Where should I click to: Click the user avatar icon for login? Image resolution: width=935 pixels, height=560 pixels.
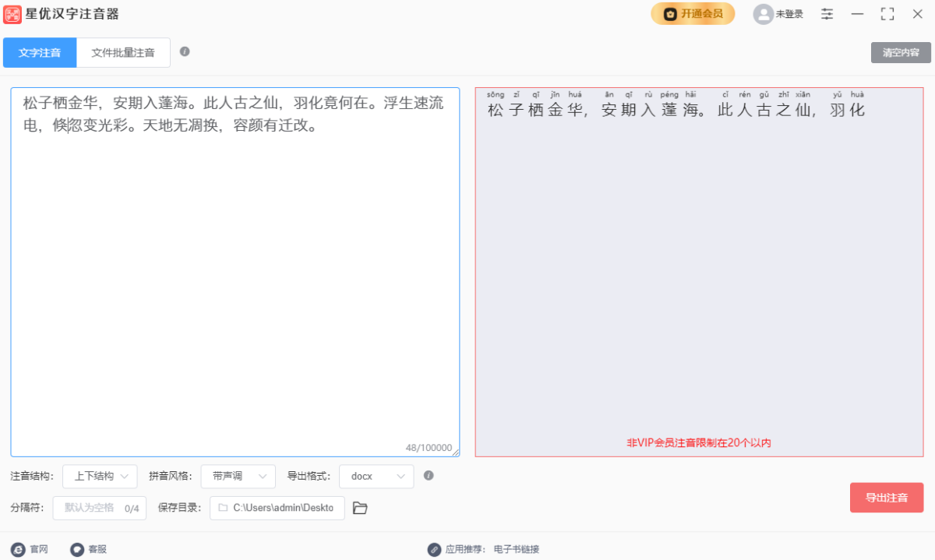coord(763,14)
